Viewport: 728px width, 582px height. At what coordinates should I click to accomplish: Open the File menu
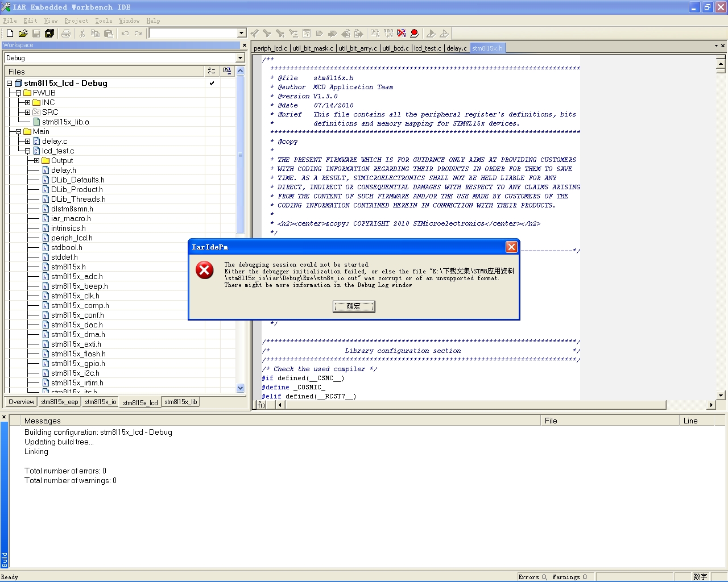point(10,21)
